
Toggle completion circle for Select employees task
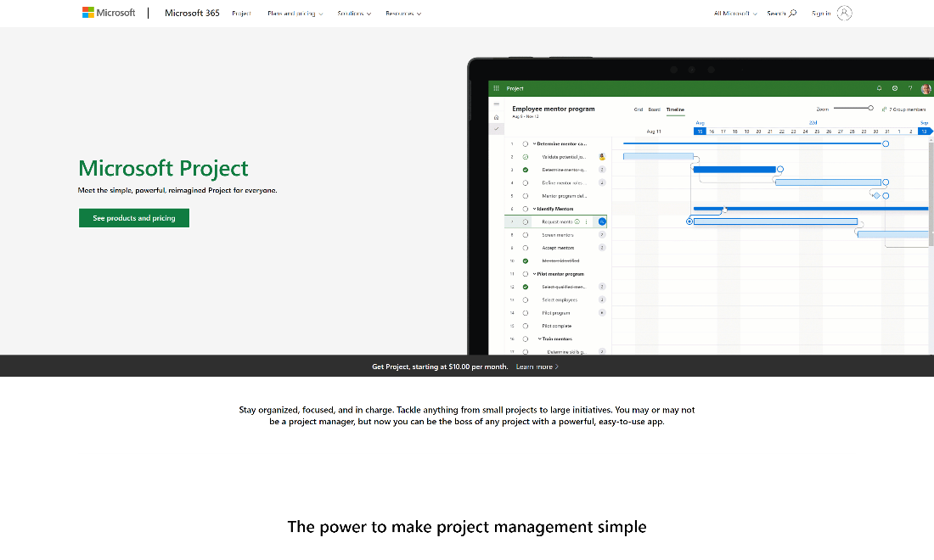point(526,300)
